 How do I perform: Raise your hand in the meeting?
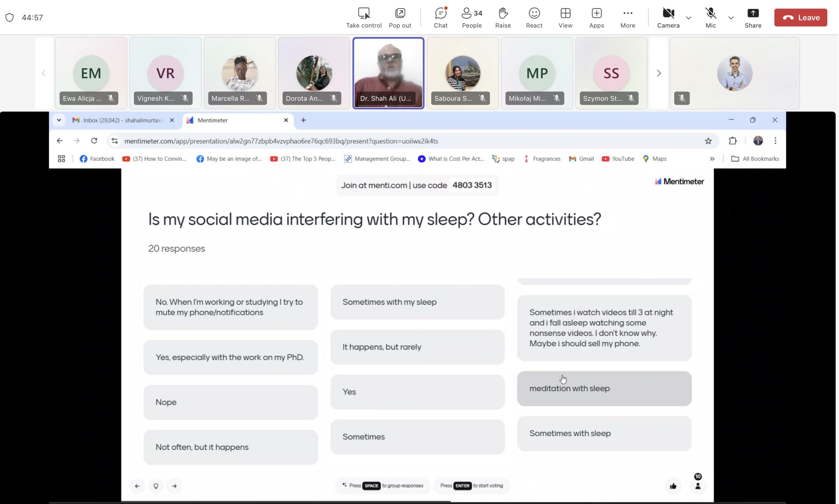tap(503, 17)
